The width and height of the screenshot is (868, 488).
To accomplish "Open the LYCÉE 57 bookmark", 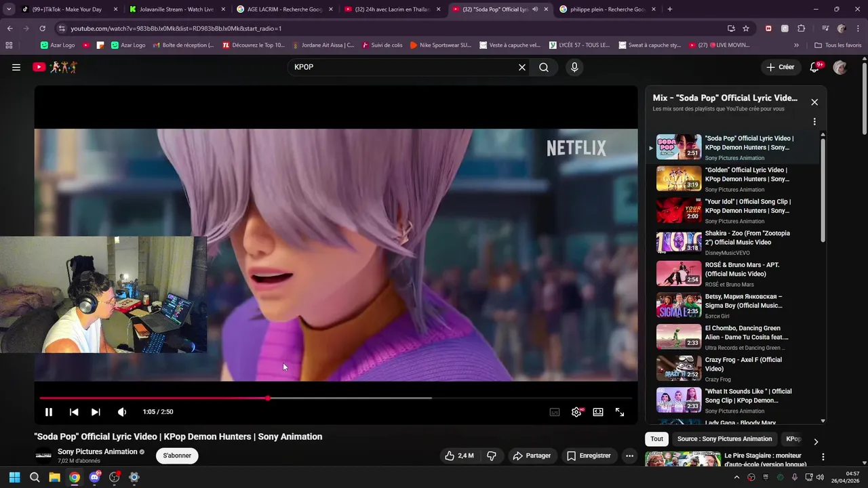I will [x=579, y=45].
